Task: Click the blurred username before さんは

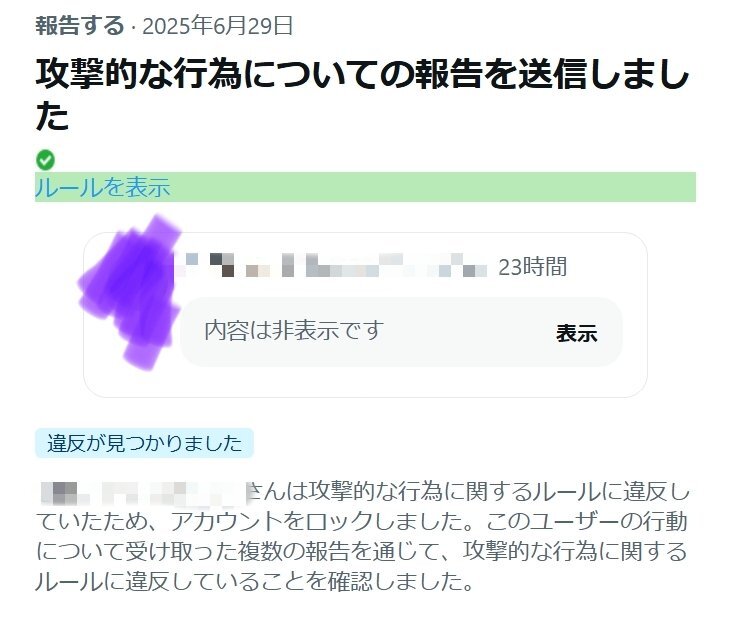Action: (144, 493)
